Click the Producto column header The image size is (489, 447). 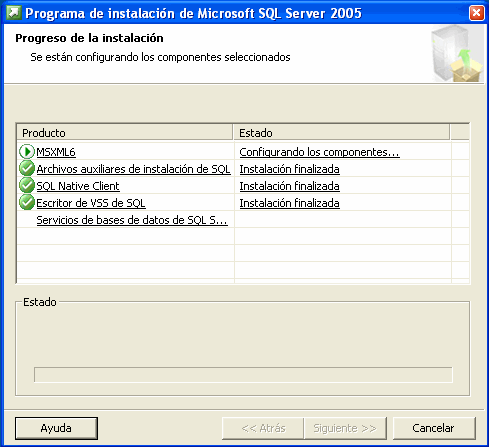click(x=125, y=133)
